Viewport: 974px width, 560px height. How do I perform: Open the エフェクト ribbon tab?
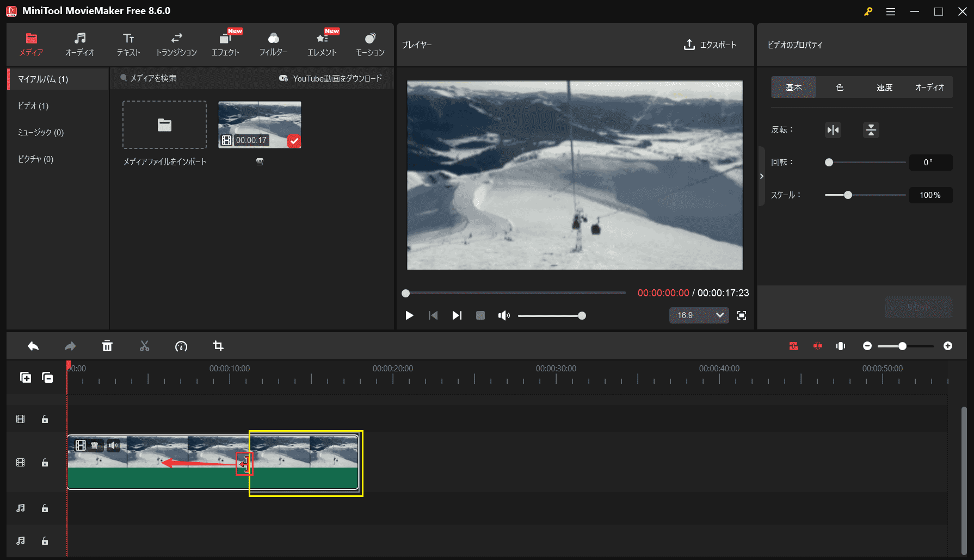click(x=226, y=44)
